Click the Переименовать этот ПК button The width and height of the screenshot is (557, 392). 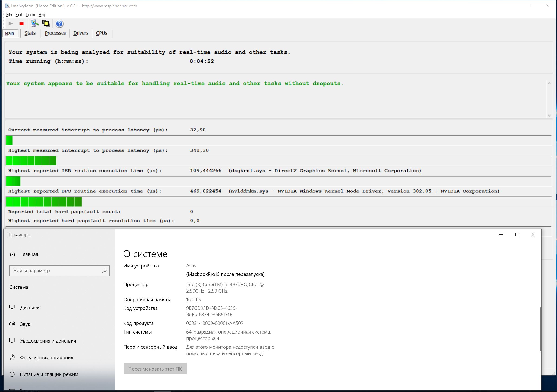(x=155, y=369)
